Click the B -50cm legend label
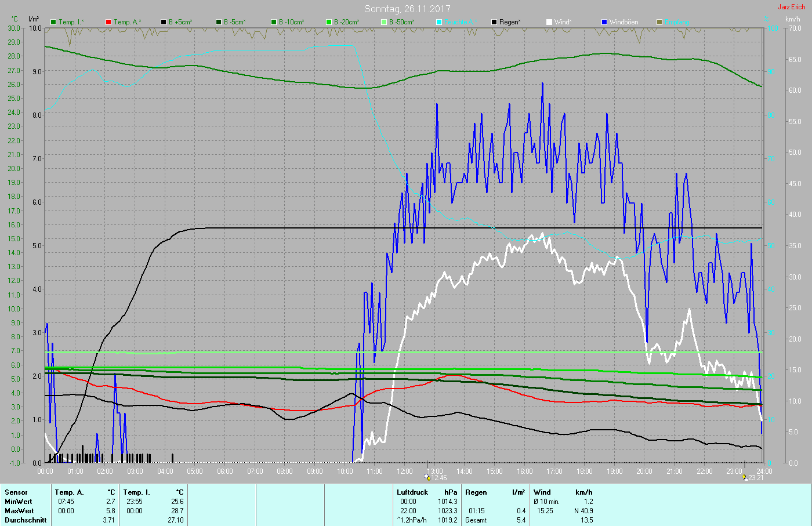 (x=401, y=22)
